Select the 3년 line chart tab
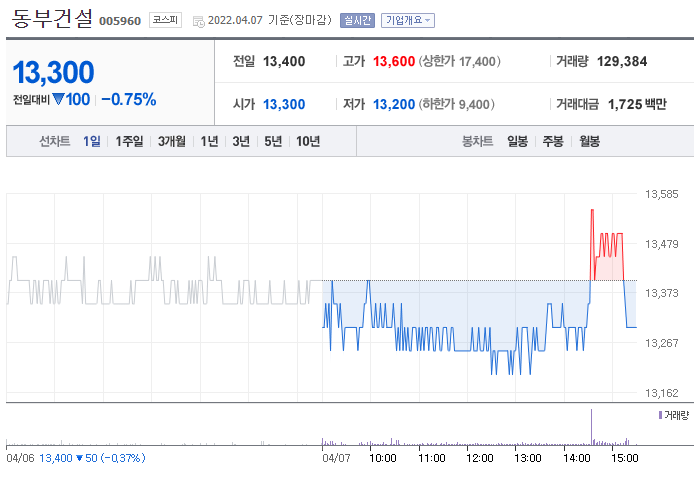Viewport: 694px width, 477px height. pos(241,141)
